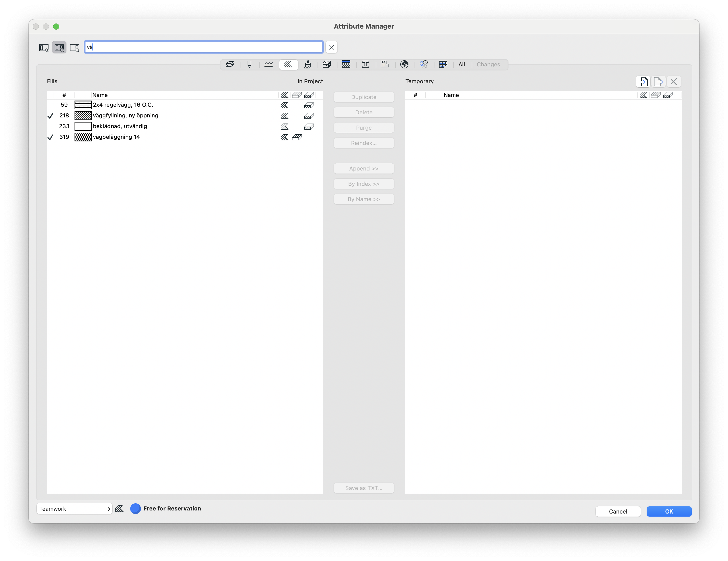Show the All attributes tab
This screenshot has height=561, width=728.
461,64
